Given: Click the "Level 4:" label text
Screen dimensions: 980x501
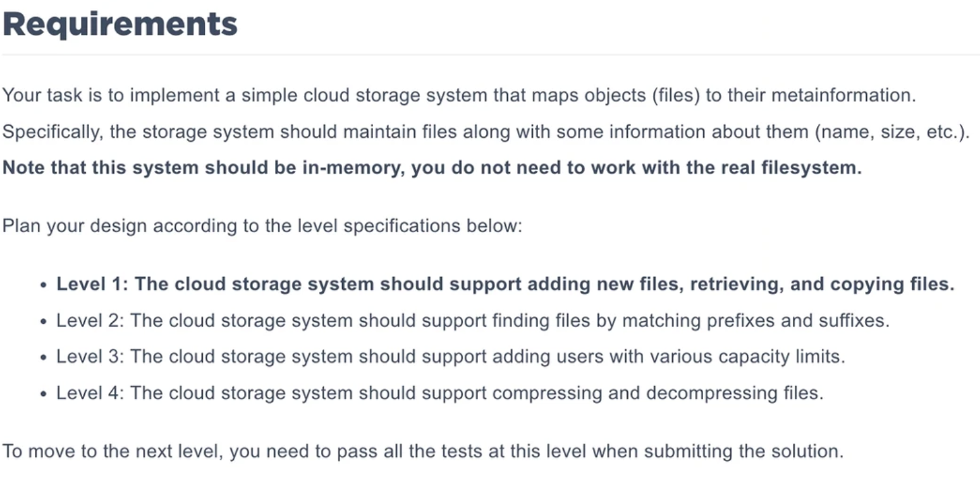Looking at the screenshot, I should [90, 393].
